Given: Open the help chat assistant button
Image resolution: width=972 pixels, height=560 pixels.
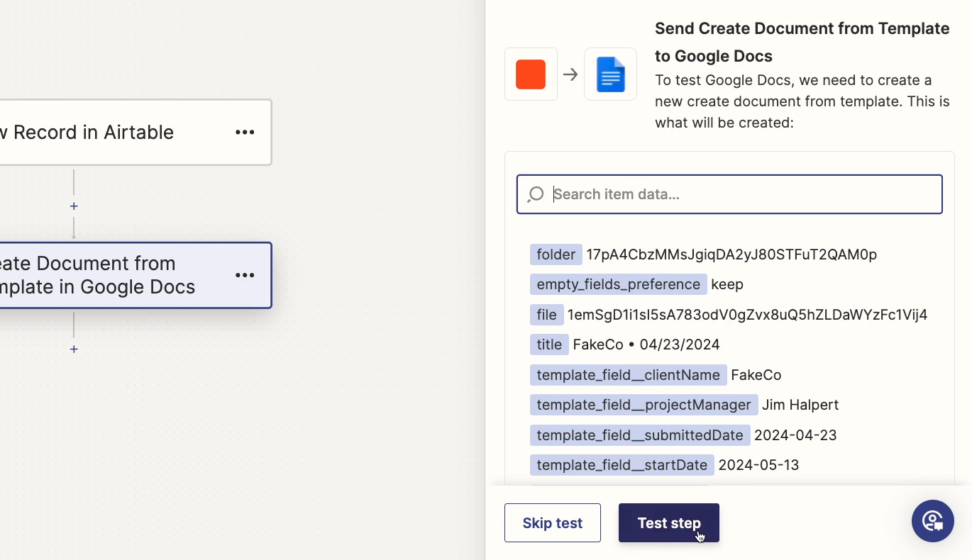Looking at the screenshot, I should pyautogui.click(x=932, y=521).
